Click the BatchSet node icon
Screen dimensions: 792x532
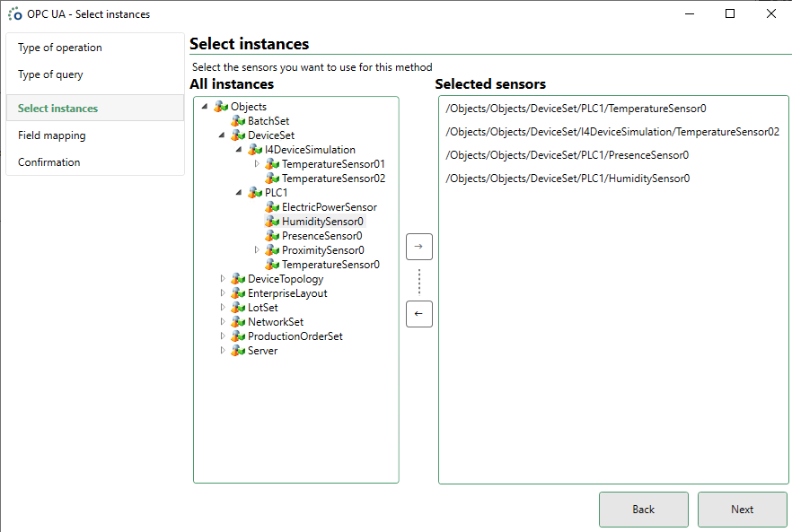tap(238, 121)
